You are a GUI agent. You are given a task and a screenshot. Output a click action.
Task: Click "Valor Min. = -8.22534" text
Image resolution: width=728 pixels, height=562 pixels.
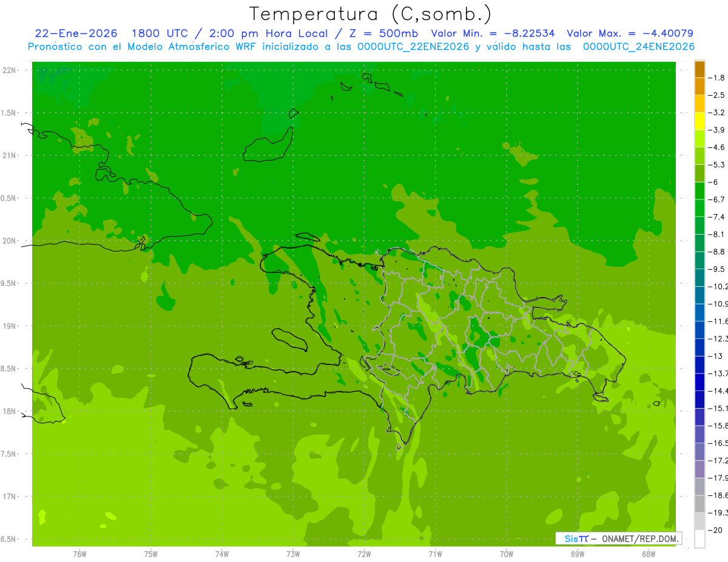pos(493,33)
